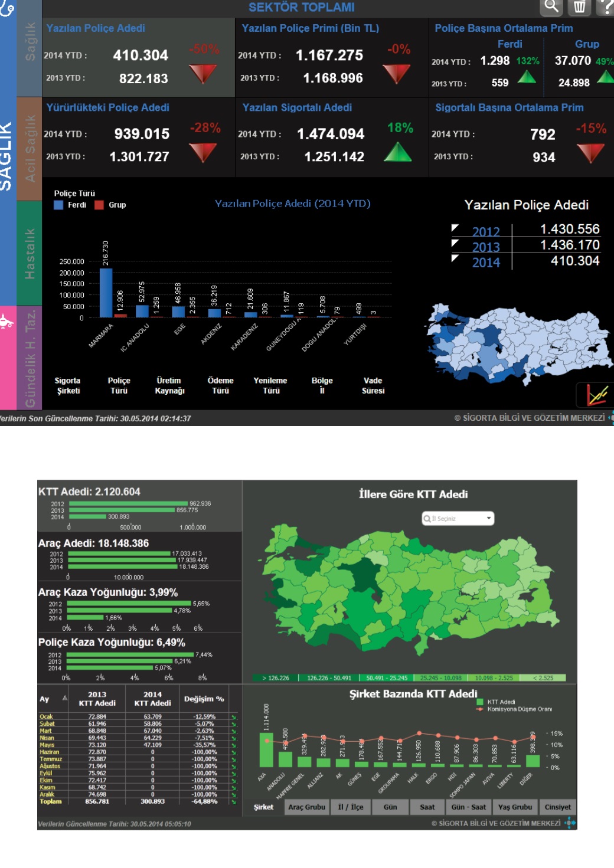Switch to the Gün - Saat tab
This screenshot has width=614, height=868.
coord(468,807)
